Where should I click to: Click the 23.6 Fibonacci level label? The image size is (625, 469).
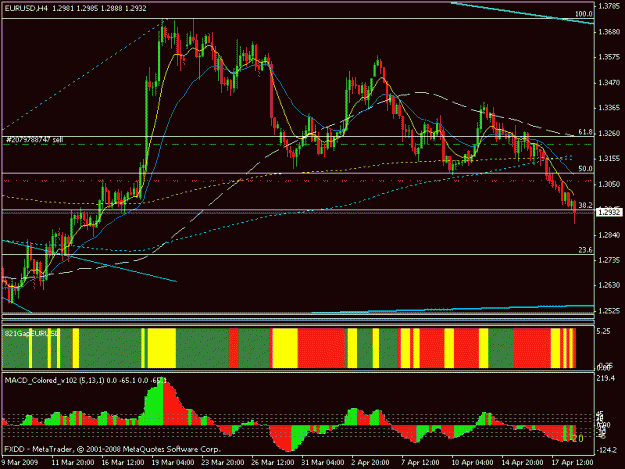[586, 250]
